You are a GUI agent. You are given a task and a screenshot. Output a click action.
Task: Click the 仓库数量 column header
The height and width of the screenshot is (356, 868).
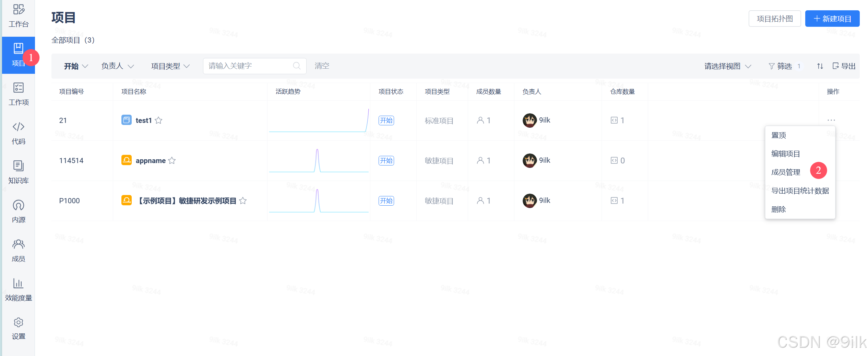(622, 92)
